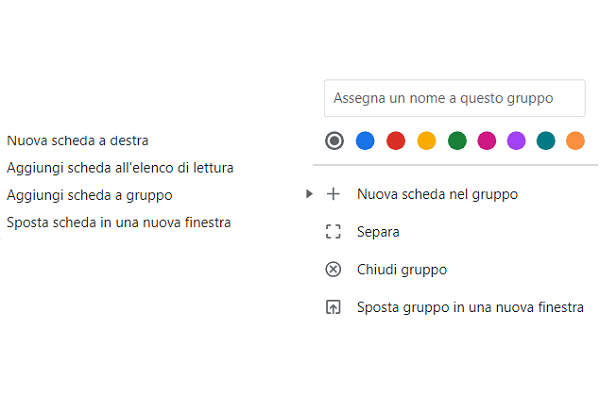The height and width of the screenshot is (400, 600).
Task: Choose Aggiungi scheda all'elenco di lettura
Action: pyautogui.click(x=120, y=168)
